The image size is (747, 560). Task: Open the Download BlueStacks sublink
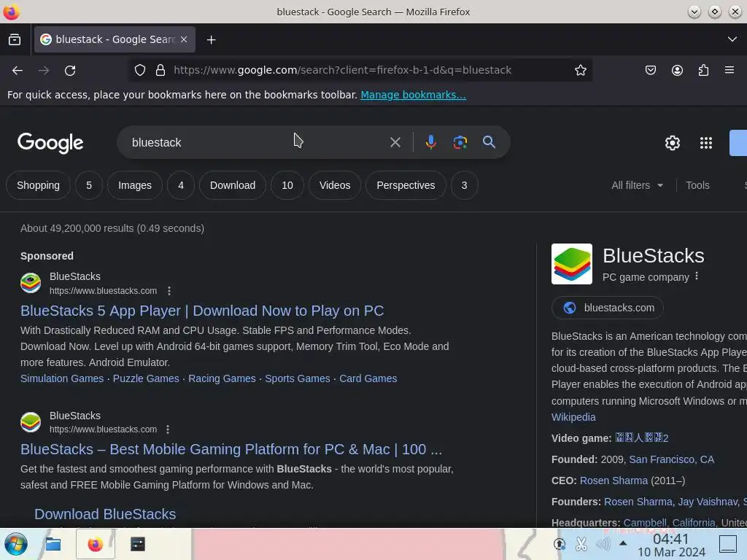pos(105,514)
